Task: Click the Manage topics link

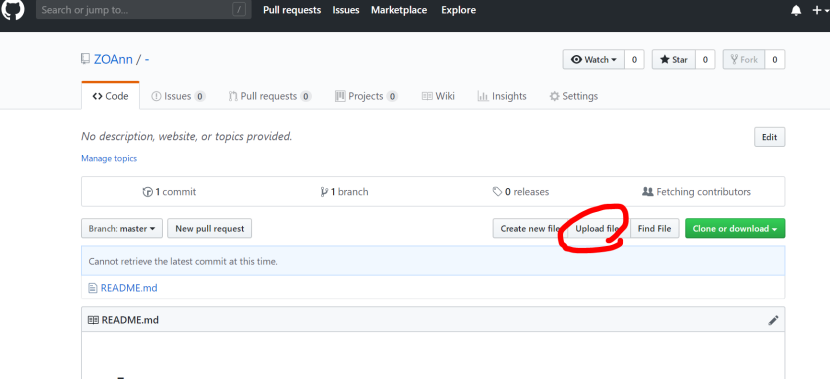Action: [x=109, y=158]
